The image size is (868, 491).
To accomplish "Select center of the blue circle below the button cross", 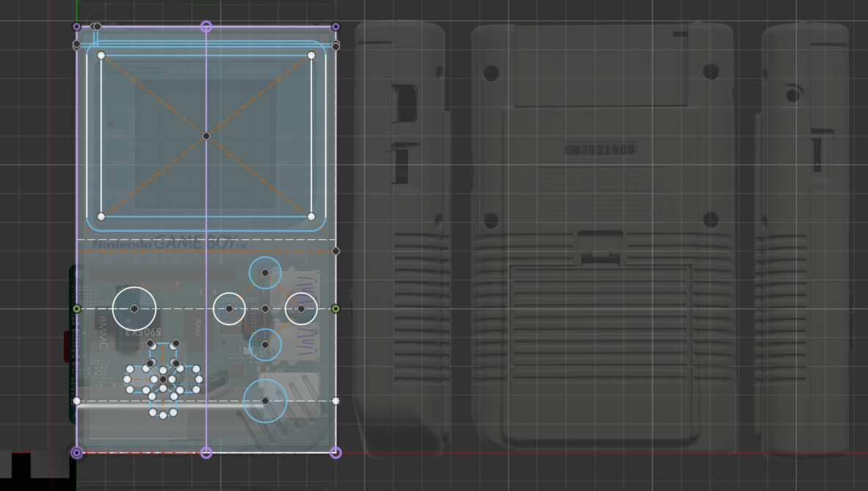I will [265, 345].
